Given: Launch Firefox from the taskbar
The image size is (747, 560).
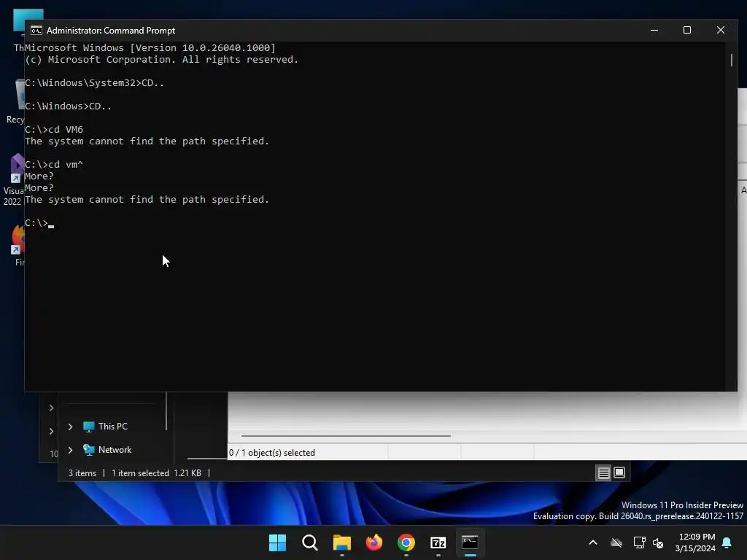Looking at the screenshot, I should [374, 542].
